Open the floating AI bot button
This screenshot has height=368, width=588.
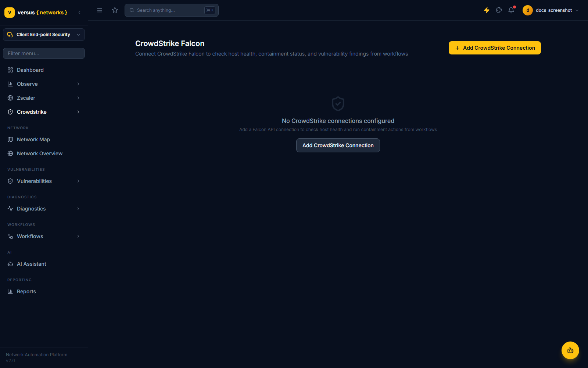570,350
